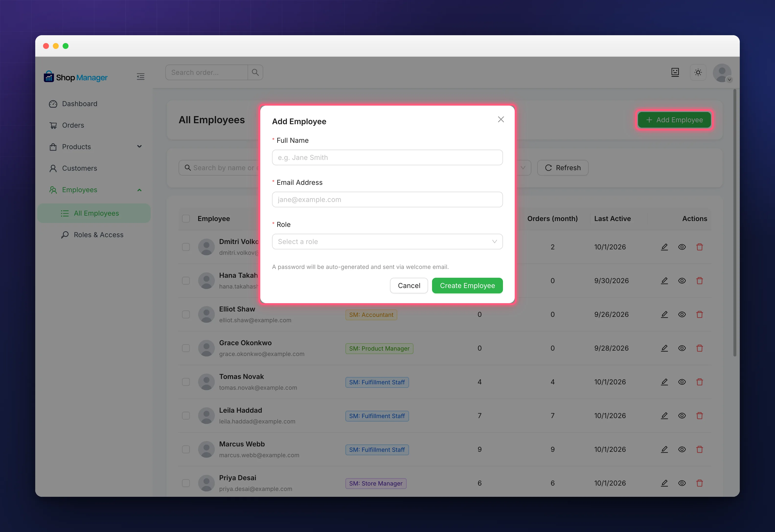This screenshot has height=532, width=775.
Task: View Tomas Novak eye icon
Action: tap(682, 382)
